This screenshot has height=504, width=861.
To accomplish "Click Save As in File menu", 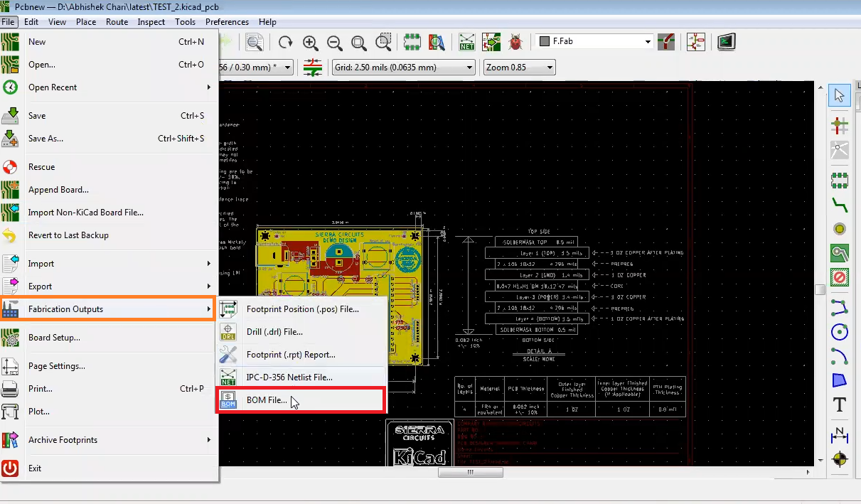I will 46,139.
